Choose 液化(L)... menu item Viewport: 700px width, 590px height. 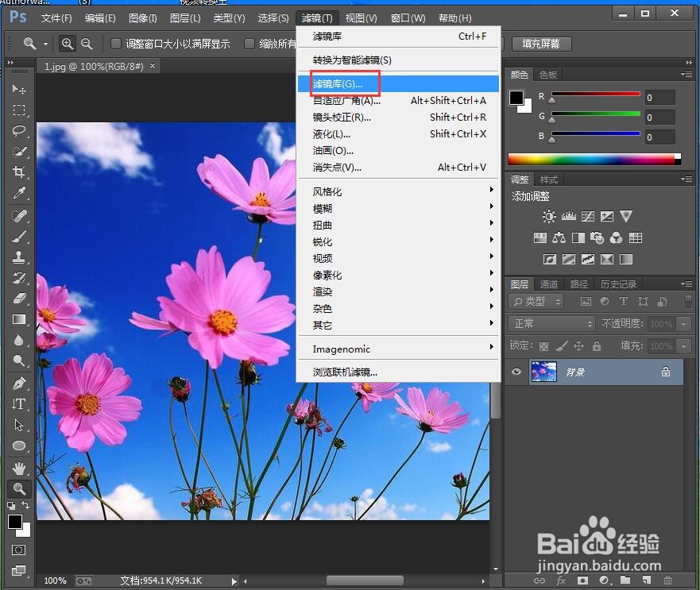pyautogui.click(x=399, y=134)
